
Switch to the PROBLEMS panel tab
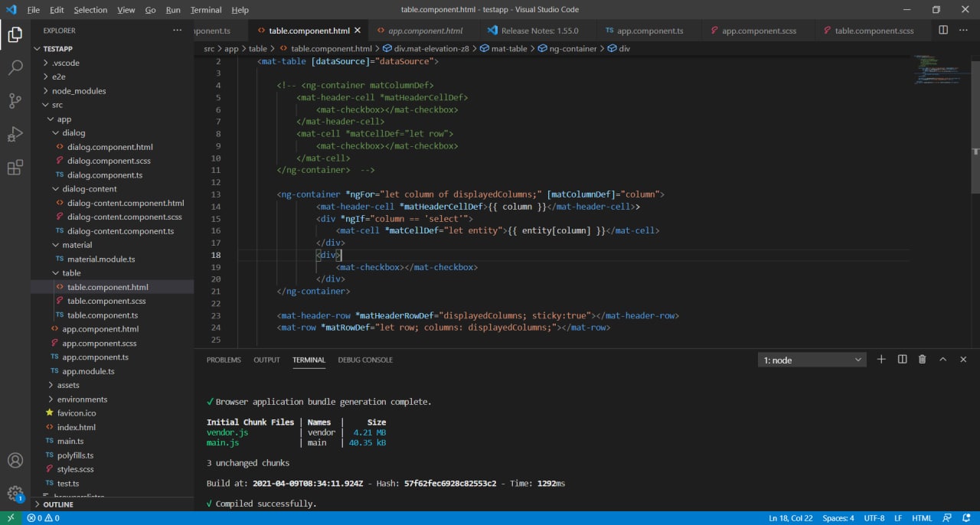(x=224, y=360)
